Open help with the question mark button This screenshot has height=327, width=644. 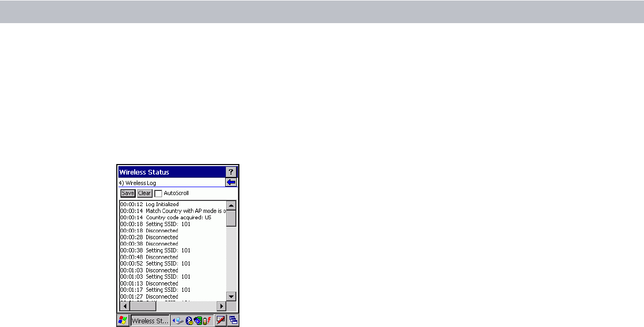[x=231, y=172]
